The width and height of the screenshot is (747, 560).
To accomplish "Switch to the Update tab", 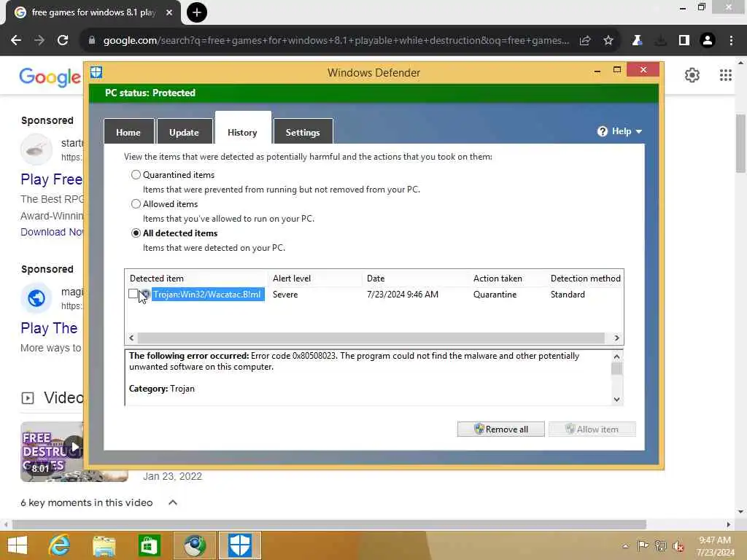I will click(x=184, y=132).
